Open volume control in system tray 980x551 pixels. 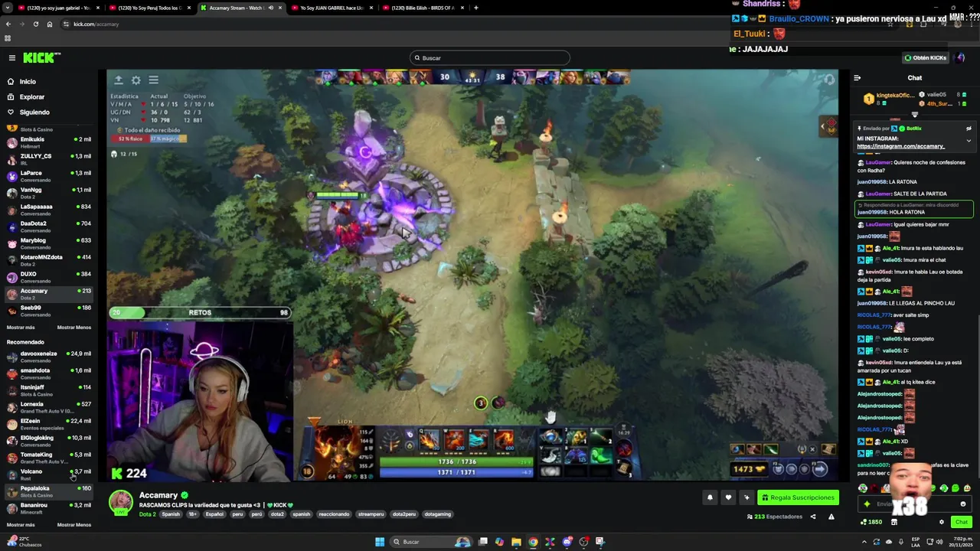point(939,542)
